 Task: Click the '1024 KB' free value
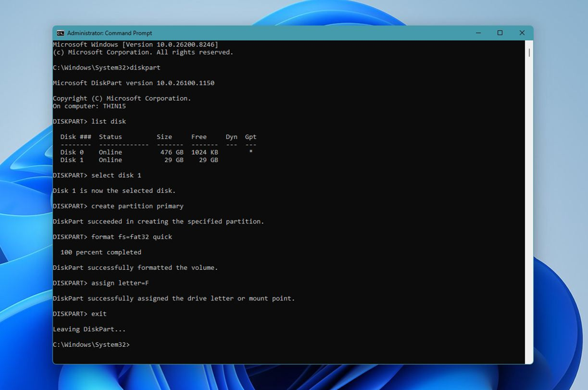pyautogui.click(x=205, y=152)
